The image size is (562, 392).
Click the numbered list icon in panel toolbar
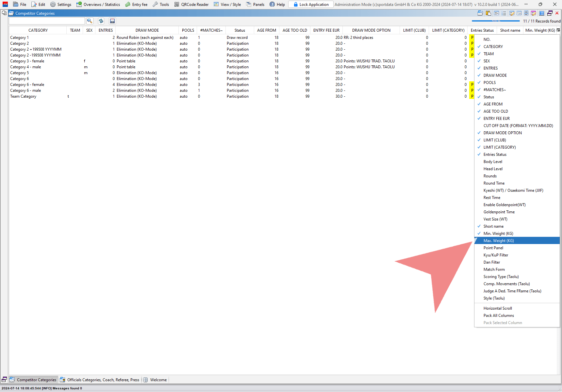pyautogui.click(x=504, y=13)
